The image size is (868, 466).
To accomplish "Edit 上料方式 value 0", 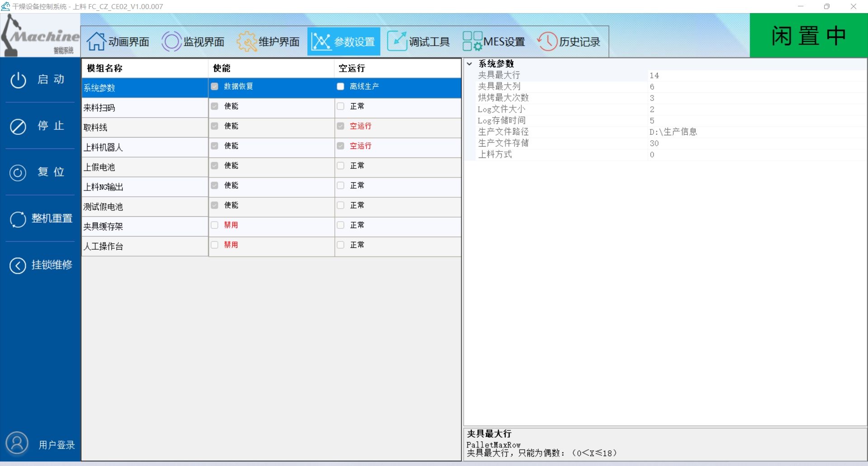I will coord(757,155).
